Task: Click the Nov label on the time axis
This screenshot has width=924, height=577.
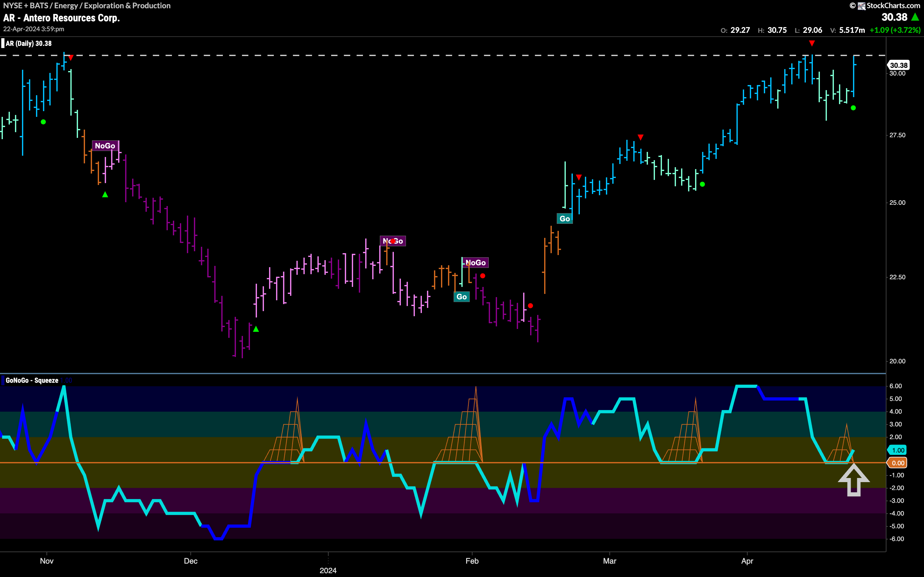Action: point(46,561)
